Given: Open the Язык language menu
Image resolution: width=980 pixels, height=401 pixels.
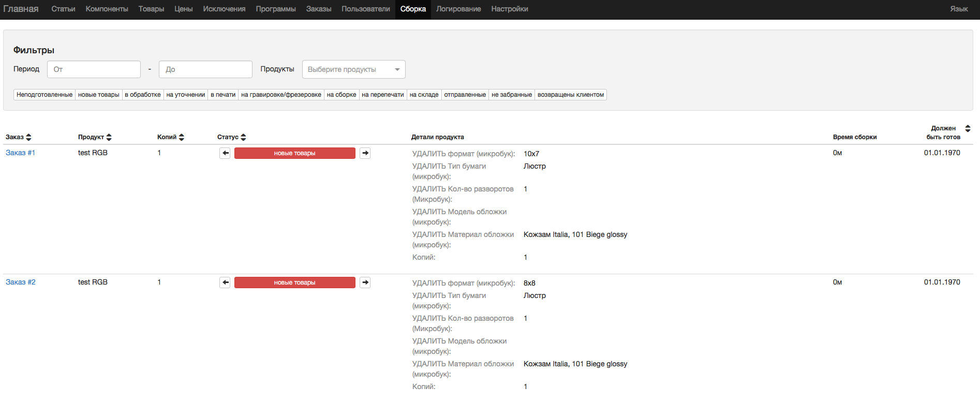Looking at the screenshot, I should click(x=958, y=9).
